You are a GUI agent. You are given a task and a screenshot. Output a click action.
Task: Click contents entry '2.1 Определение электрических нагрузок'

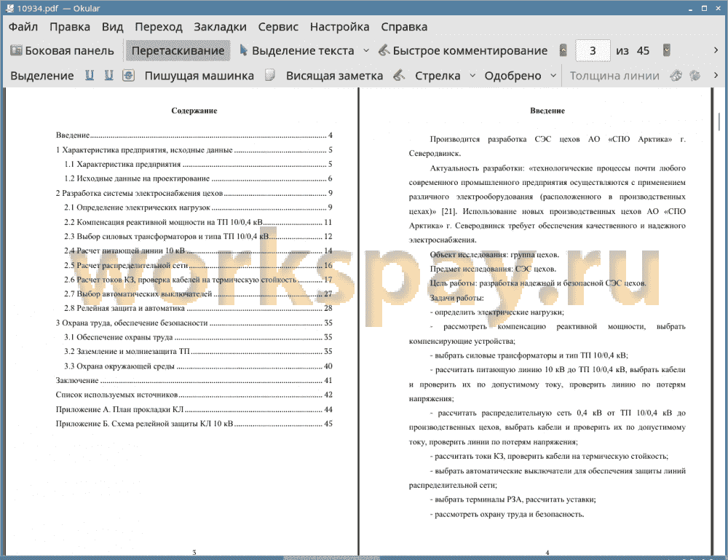[x=198, y=207]
